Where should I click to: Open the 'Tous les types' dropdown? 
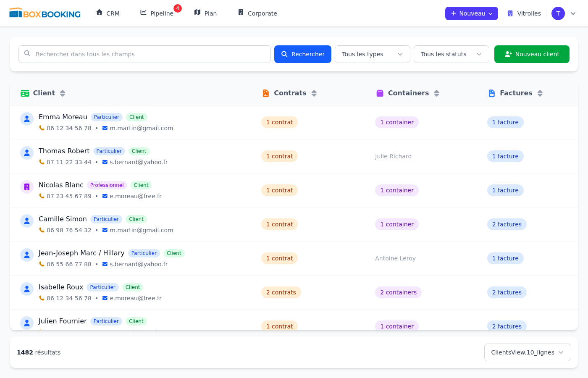(x=372, y=54)
